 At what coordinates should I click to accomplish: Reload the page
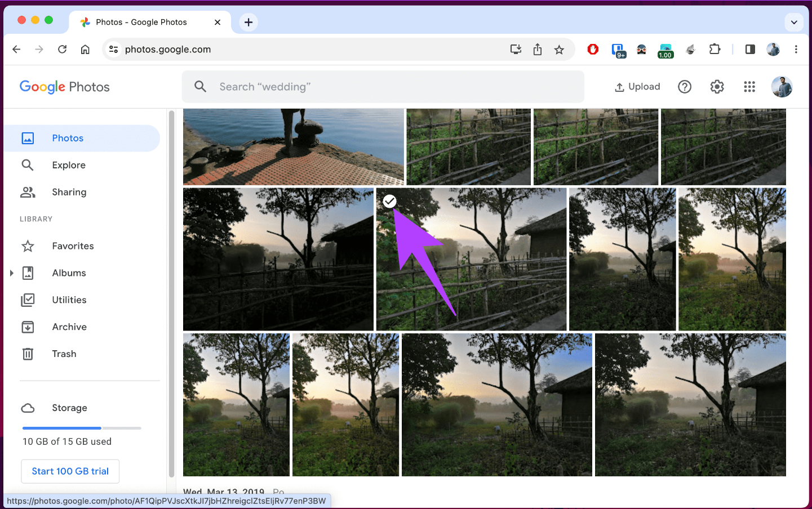coord(63,50)
